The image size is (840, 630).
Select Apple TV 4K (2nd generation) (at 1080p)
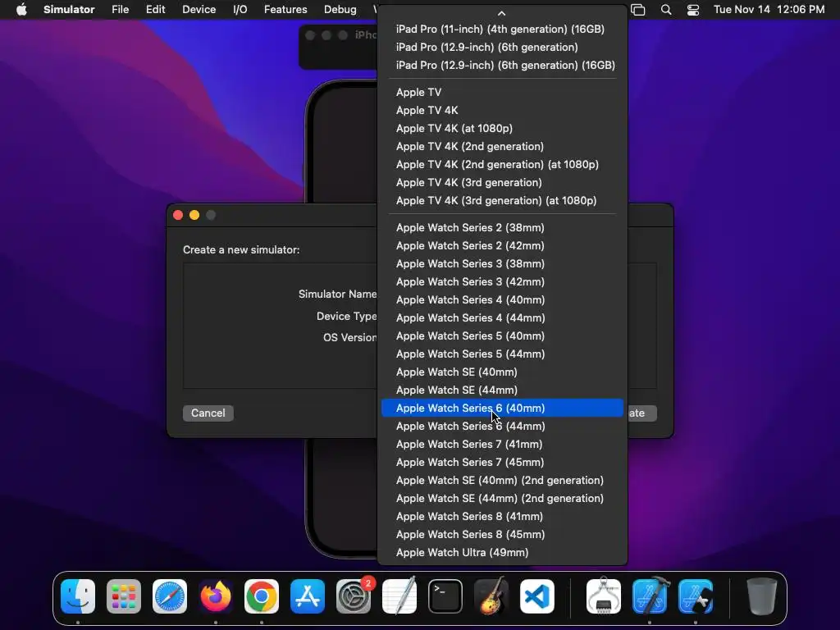(503, 164)
